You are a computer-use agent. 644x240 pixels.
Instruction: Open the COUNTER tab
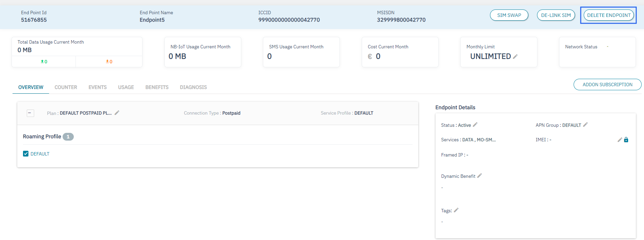(x=66, y=87)
